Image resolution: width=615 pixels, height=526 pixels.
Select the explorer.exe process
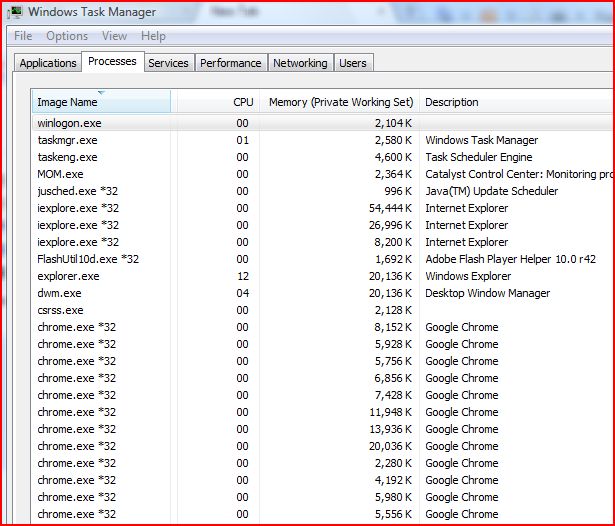click(x=69, y=276)
